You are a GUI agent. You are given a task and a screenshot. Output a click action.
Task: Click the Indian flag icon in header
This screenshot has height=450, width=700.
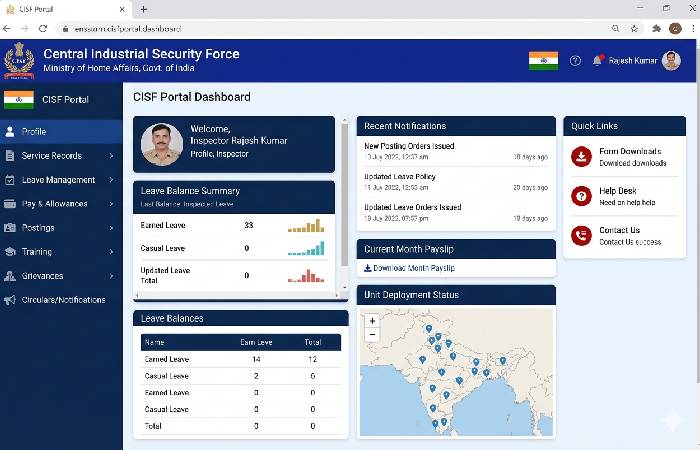point(543,60)
